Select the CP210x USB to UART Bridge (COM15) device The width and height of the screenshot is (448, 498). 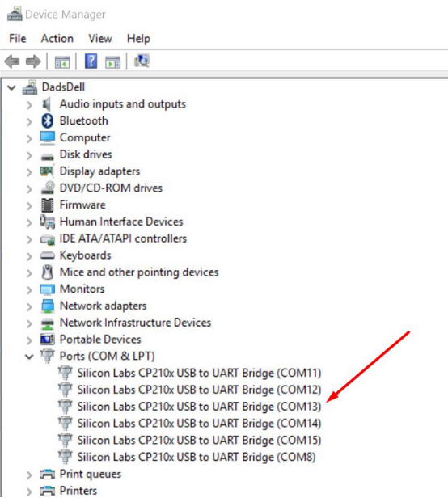point(199,440)
